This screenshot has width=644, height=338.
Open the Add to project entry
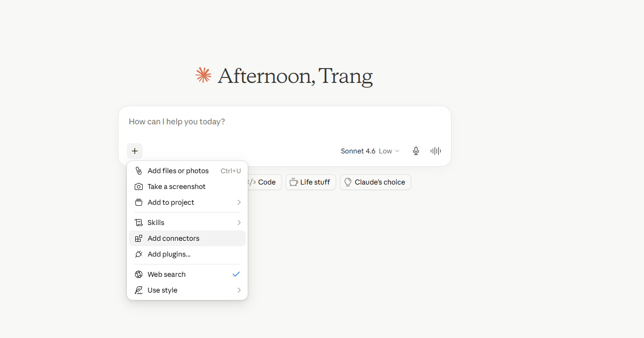pyautogui.click(x=188, y=202)
